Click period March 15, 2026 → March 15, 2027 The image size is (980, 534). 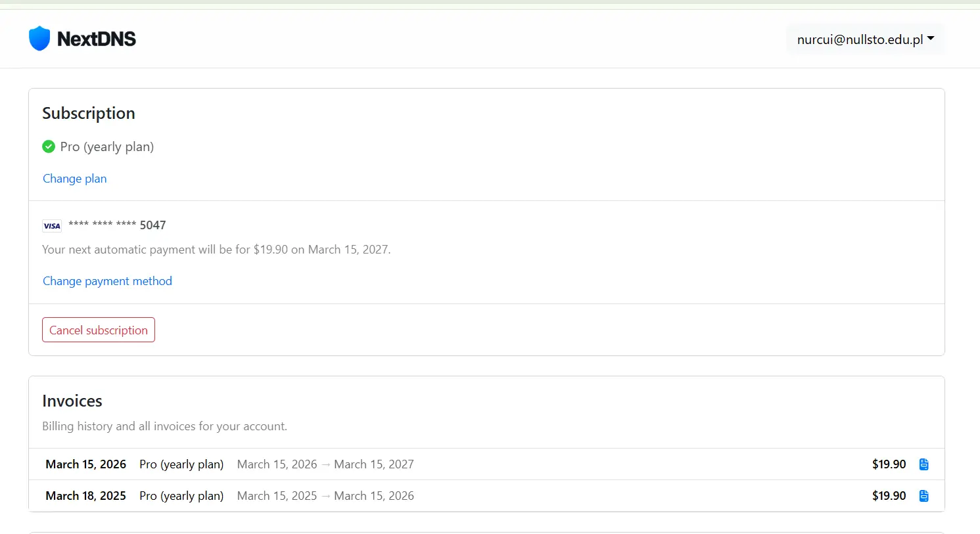click(x=325, y=464)
